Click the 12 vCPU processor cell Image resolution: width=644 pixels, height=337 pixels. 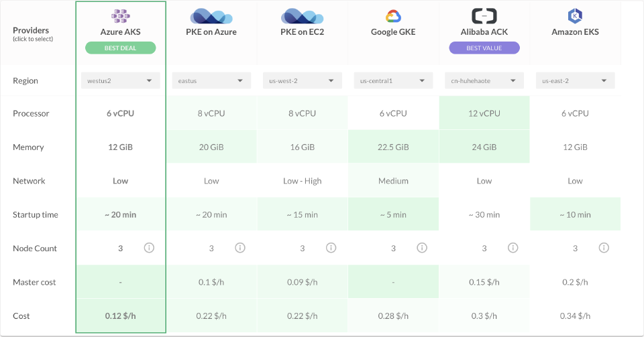coord(484,114)
